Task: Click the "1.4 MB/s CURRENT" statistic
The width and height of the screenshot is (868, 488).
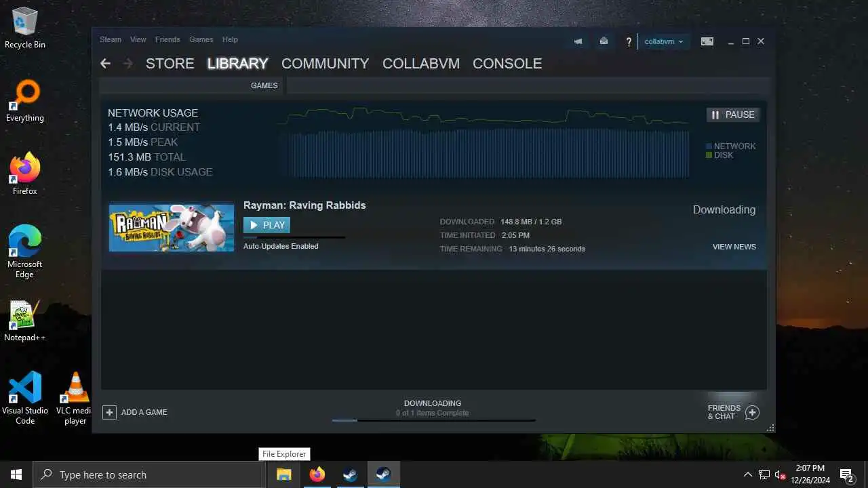Action: pos(154,127)
